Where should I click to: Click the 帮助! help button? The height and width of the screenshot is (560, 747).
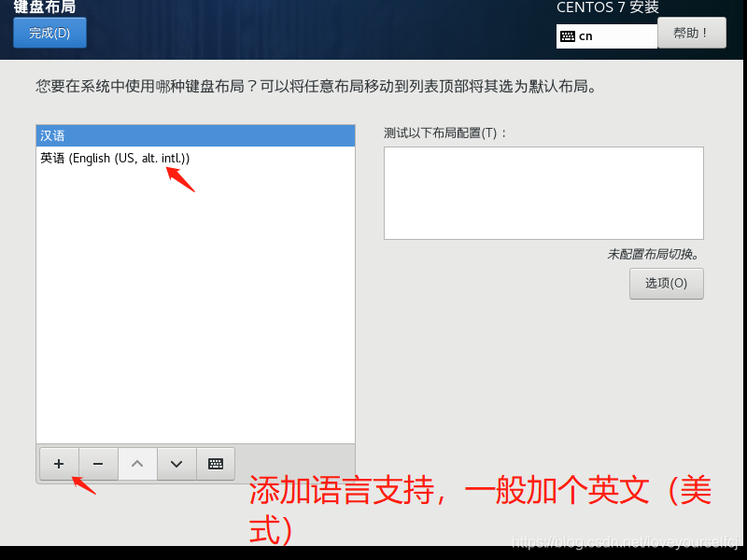[x=691, y=33]
